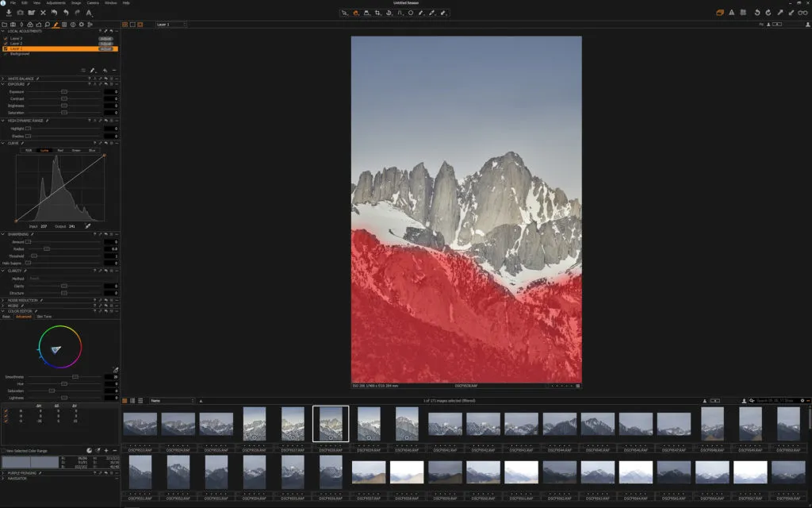The width and height of the screenshot is (812, 508).
Task: Activate the Draw Mask brush tool
Action: pos(421,13)
